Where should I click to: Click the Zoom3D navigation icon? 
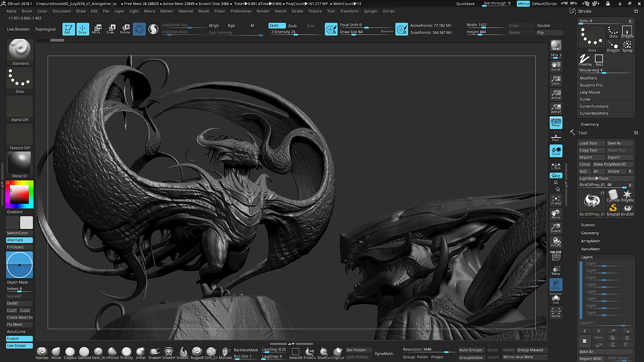pos(556,228)
